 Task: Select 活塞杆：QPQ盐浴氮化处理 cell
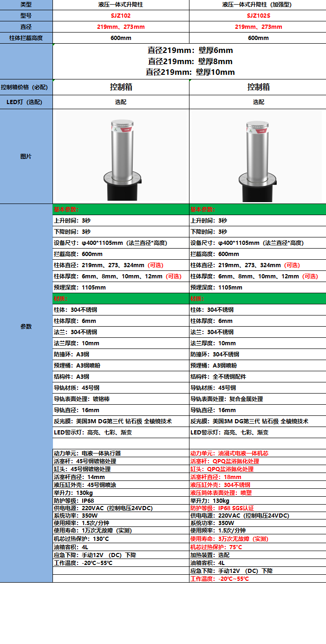point(258,461)
